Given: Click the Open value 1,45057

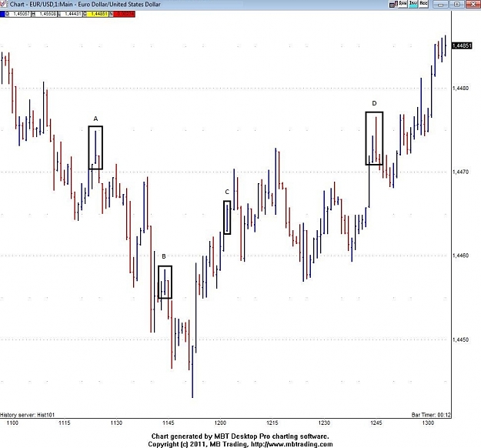Looking at the screenshot, I should pos(20,14).
